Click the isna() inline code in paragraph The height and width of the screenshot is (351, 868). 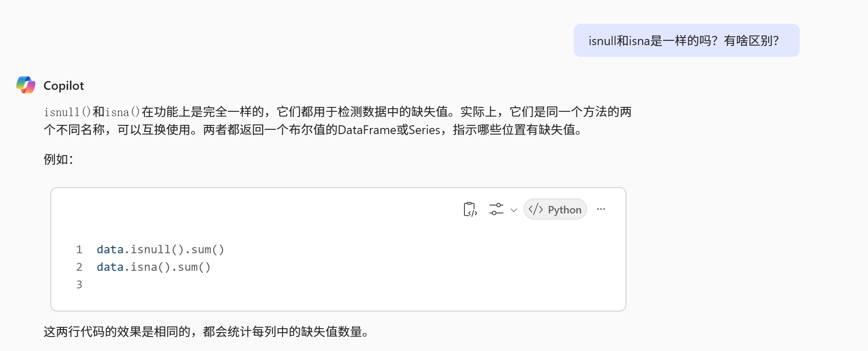point(122,112)
